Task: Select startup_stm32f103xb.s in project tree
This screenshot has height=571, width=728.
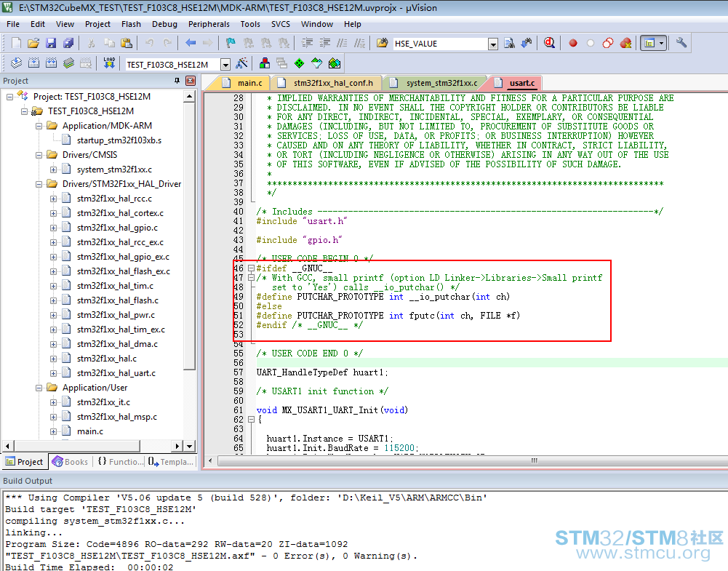Action: [119, 140]
